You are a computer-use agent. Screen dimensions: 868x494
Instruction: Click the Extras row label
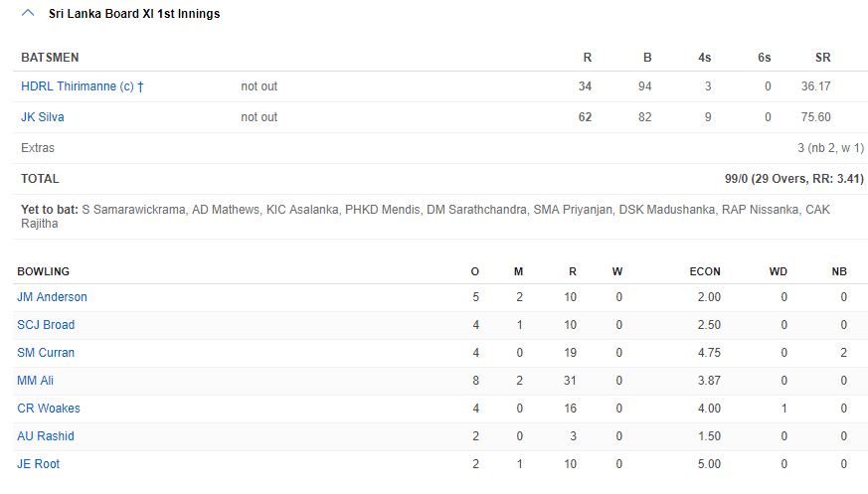point(38,148)
